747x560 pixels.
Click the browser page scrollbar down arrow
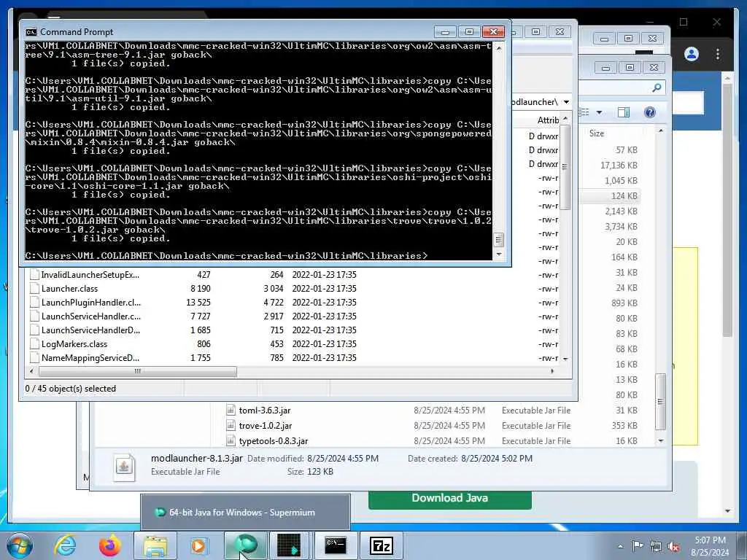click(727, 511)
